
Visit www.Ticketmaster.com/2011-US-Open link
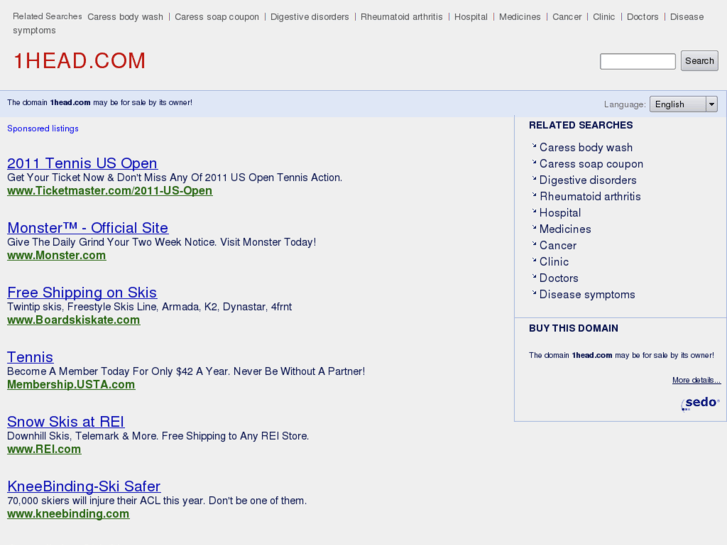(109, 191)
